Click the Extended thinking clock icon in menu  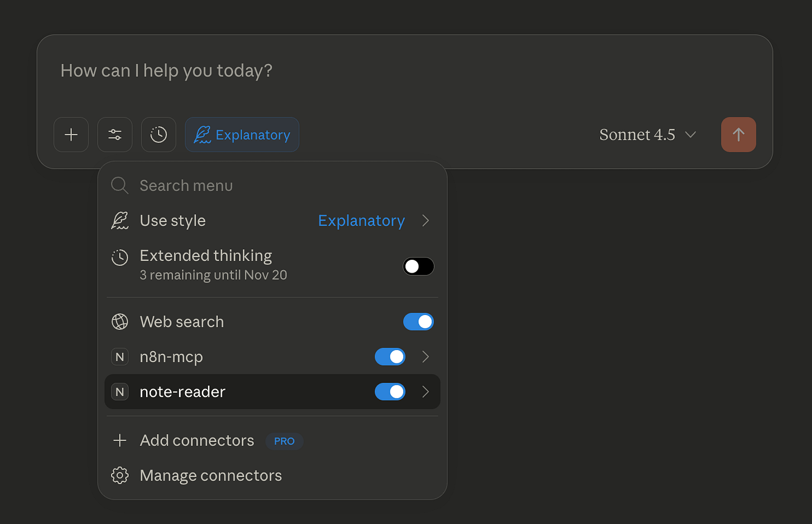(119, 257)
